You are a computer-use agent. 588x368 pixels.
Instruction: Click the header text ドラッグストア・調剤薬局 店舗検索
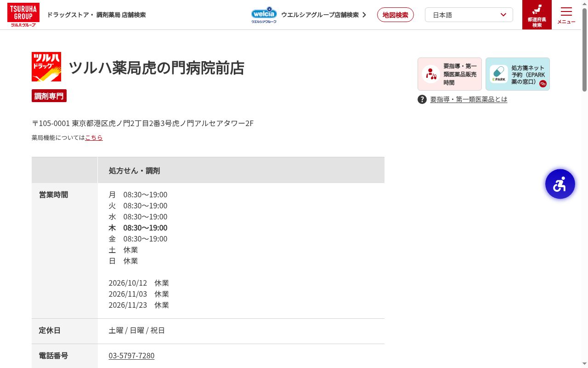(x=96, y=15)
